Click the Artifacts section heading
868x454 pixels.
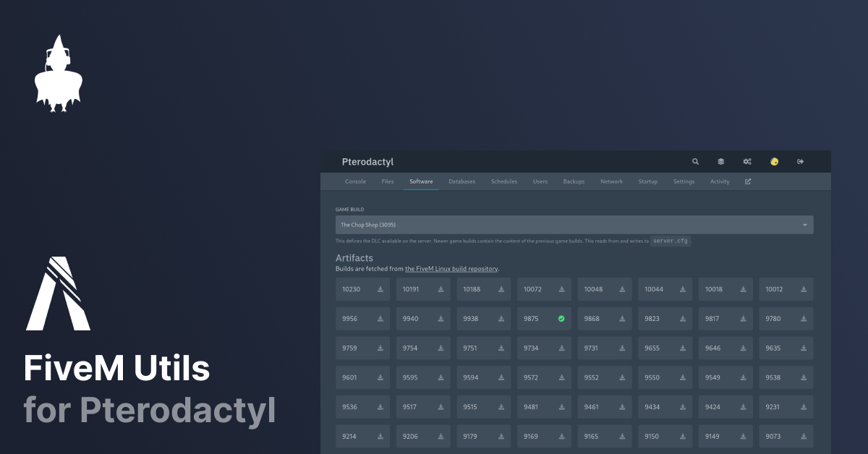click(354, 258)
